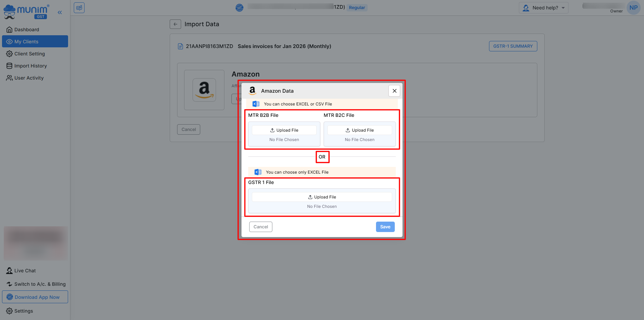Click the NP user avatar
644x320 pixels.
[633, 8]
